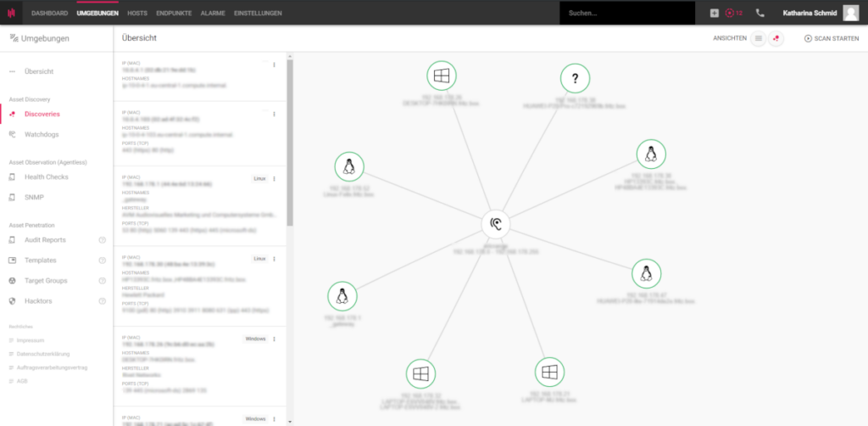
Task: Go to the Endpunkte tab
Action: (x=174, y=13)
